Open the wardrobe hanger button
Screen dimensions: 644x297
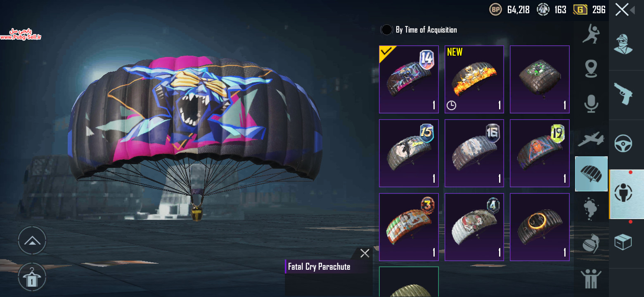point(32,277)
